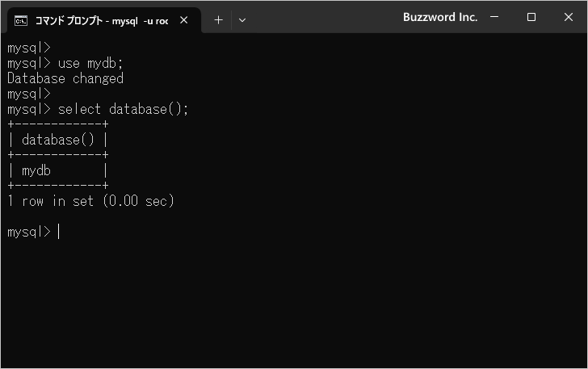Minimize the terminal window
Viewport: 588px width, 369px height.
tap(494, 17)
